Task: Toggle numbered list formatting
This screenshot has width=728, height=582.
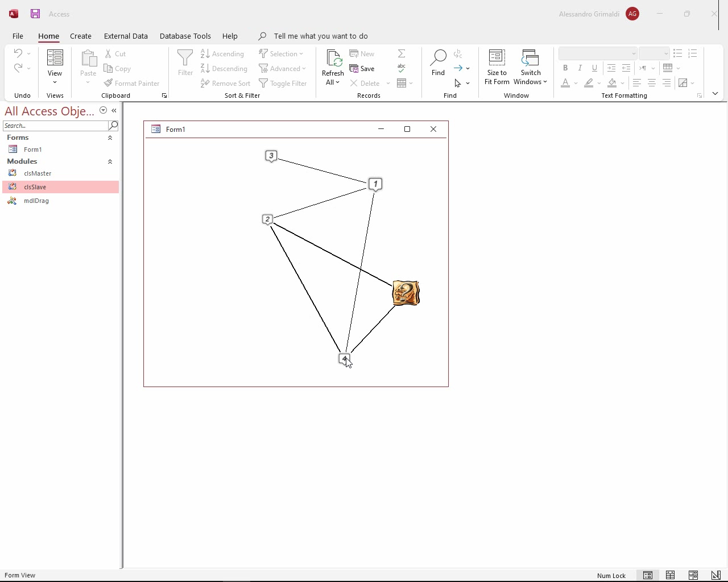Action: pos(692,53)
